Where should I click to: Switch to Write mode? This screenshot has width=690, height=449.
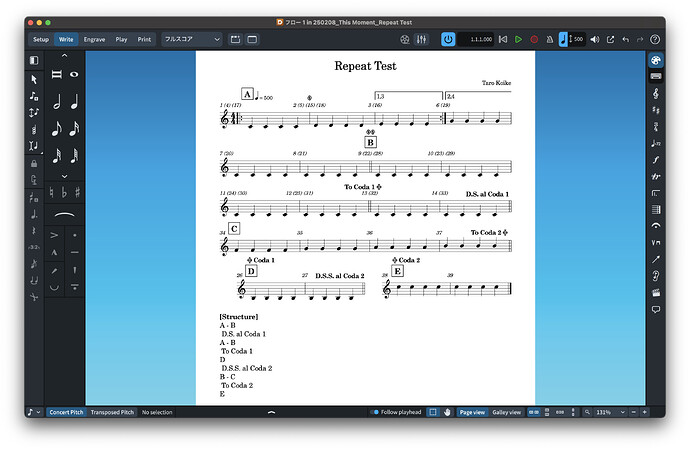[66, 40]
